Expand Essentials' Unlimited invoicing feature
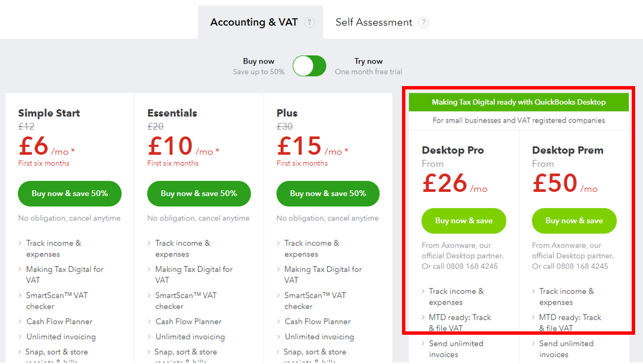 pos(189,336)
